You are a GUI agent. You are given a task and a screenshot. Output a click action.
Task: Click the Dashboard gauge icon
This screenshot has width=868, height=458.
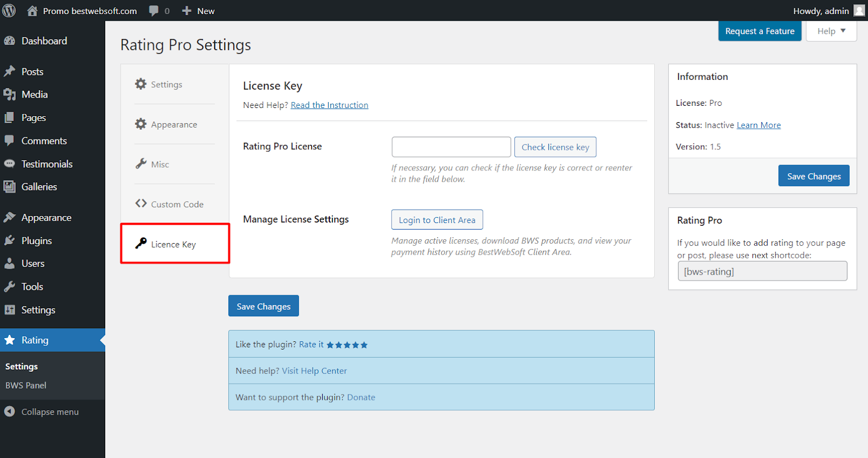(10, 41)
